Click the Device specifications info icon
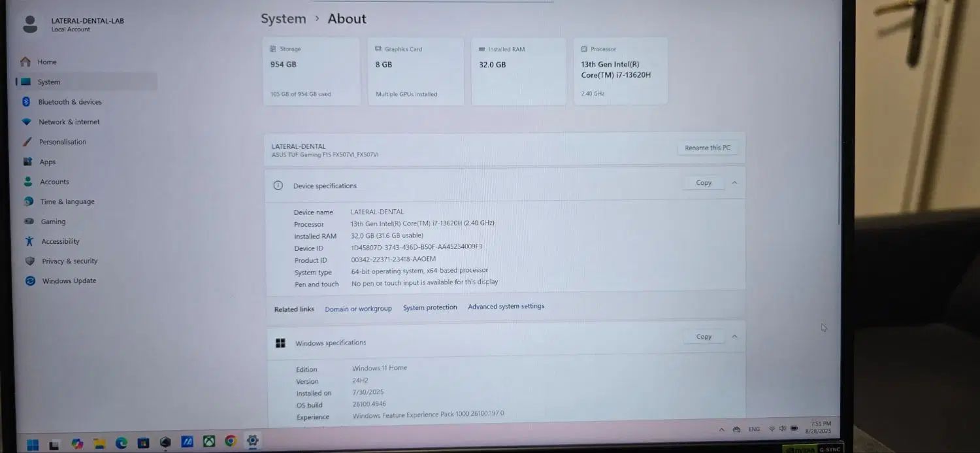980x453 pixels. [278, 186]
